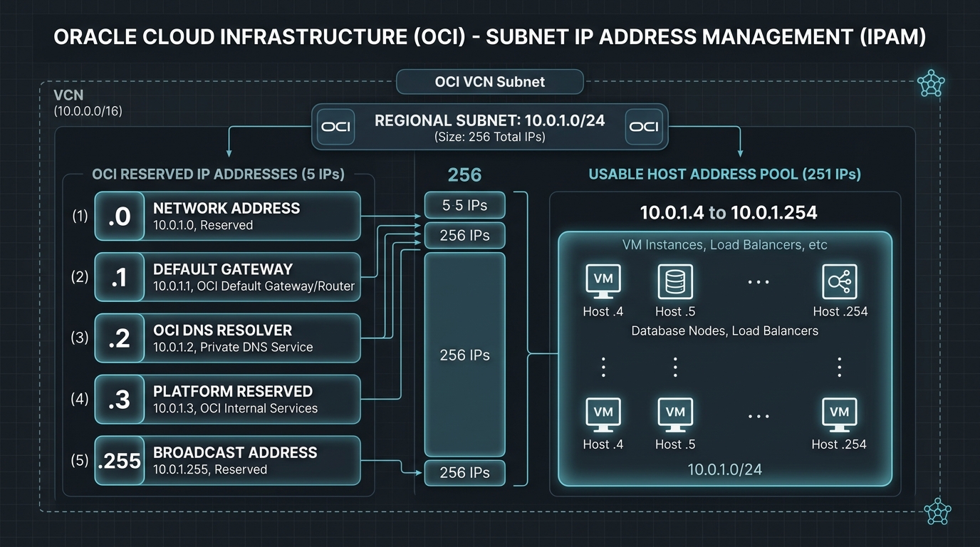This screenshot has height=547, width=980.
Task: Click the '.1' badge of Default Gateway
Action: pyautogui.click(x=120, y=277)
